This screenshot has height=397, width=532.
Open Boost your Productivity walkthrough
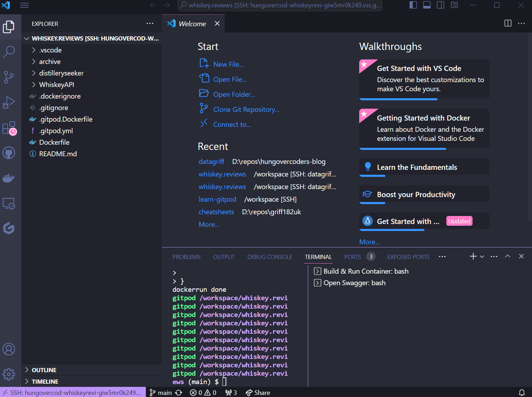424,195
